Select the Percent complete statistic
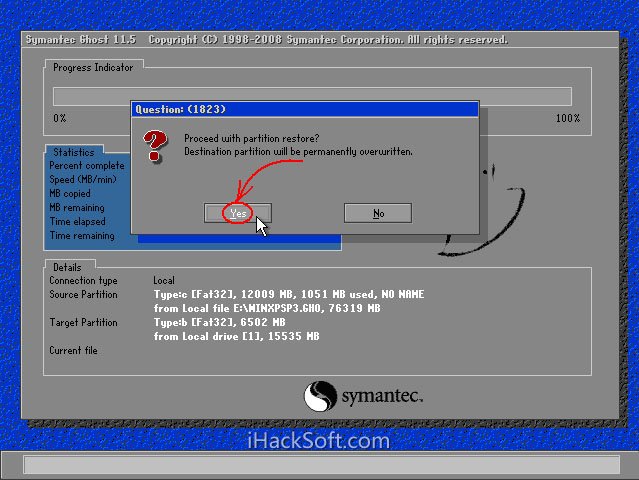639x480 pixels. tap(87, 166)
